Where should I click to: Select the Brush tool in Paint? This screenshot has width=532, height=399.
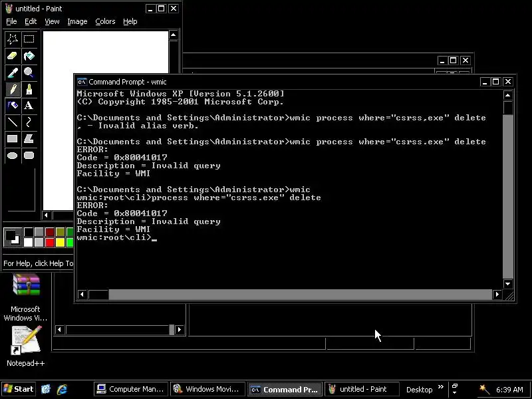(29, 89)
